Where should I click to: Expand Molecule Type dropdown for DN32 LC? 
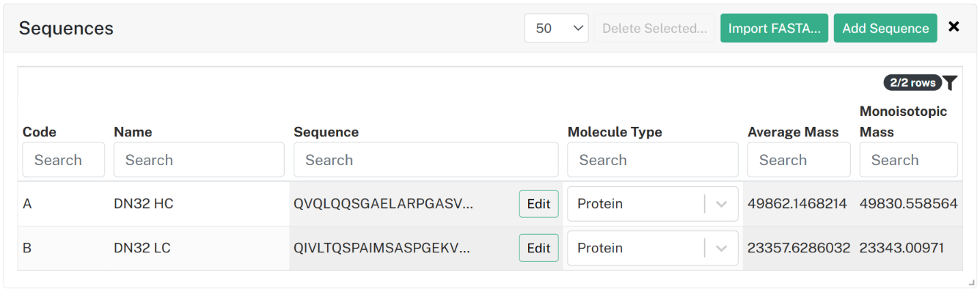pyautogui.click(x=721, y=248)
